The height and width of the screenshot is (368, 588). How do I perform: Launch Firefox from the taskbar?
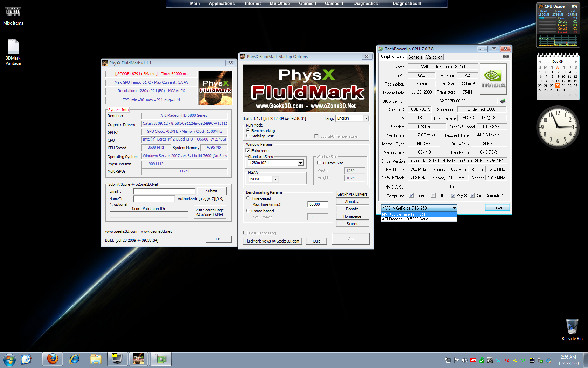click(53, 359)
